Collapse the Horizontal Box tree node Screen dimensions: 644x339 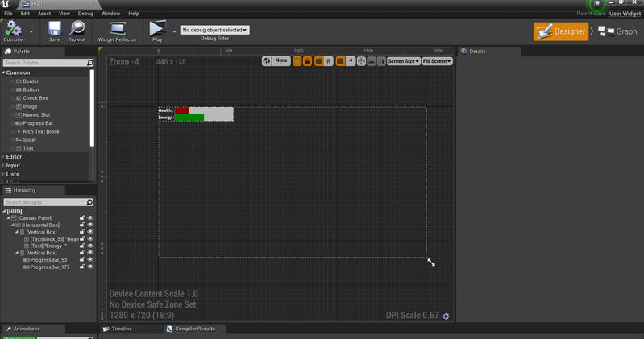tap(12, 225)
